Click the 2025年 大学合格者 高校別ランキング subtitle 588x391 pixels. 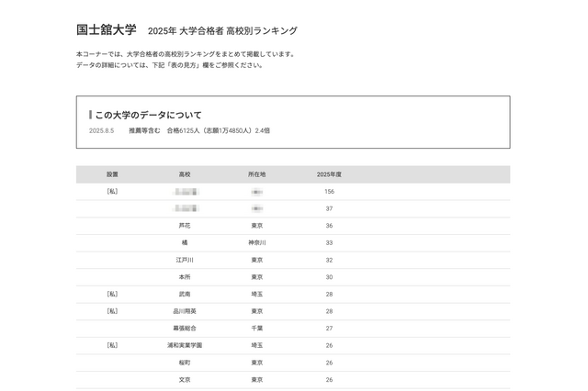coord(222,30)
